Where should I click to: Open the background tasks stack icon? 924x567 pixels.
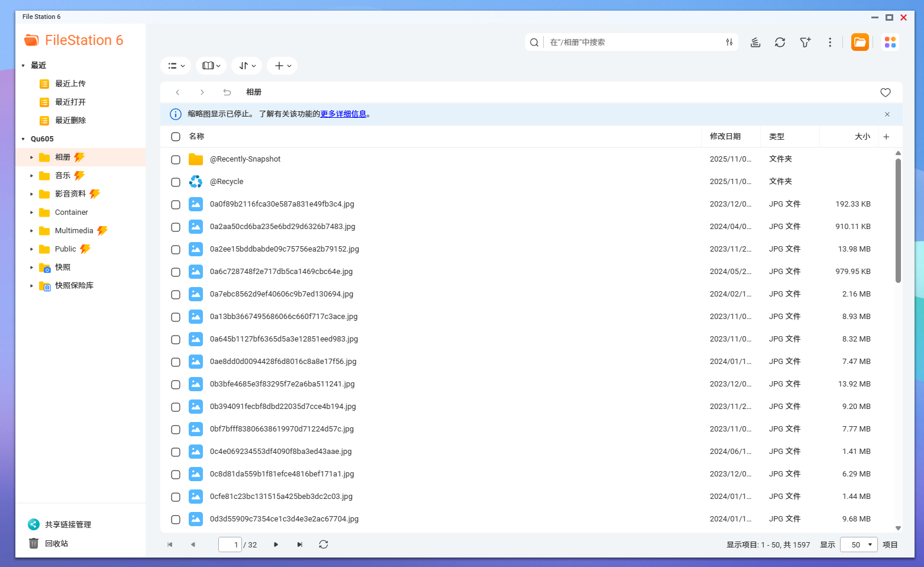[755, 42]
